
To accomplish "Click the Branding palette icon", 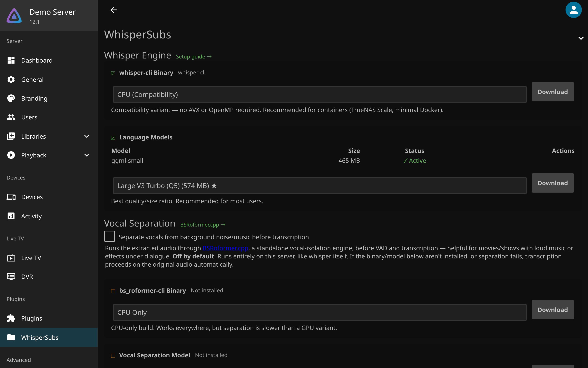I will point(11,98).
